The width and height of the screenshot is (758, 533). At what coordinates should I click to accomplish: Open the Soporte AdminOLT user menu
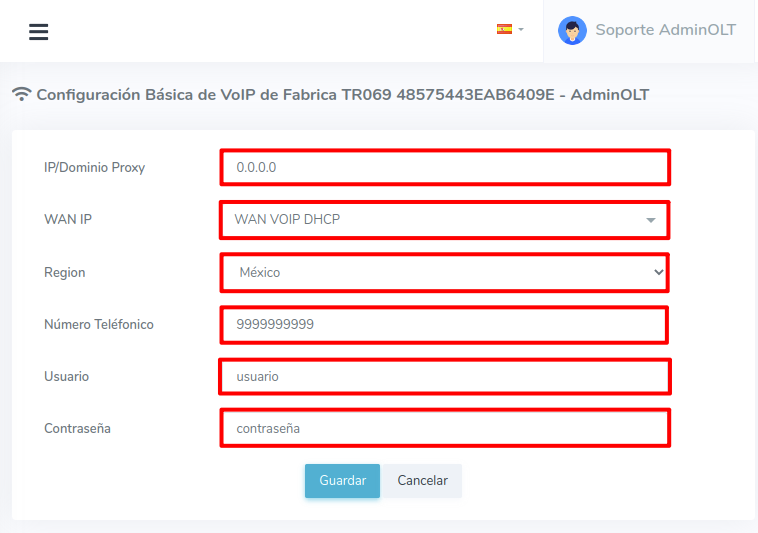tap(665, 30)
